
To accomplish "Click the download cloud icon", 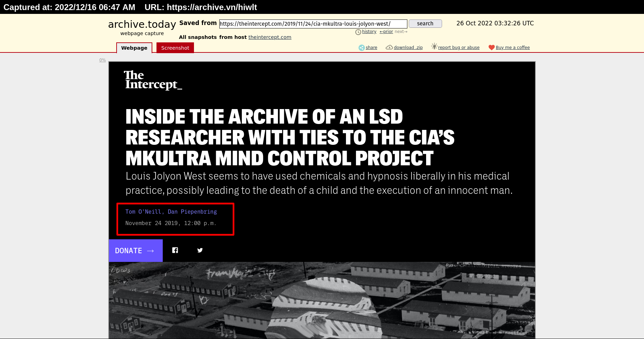I will pyautogui.click(x=389, y=47).
